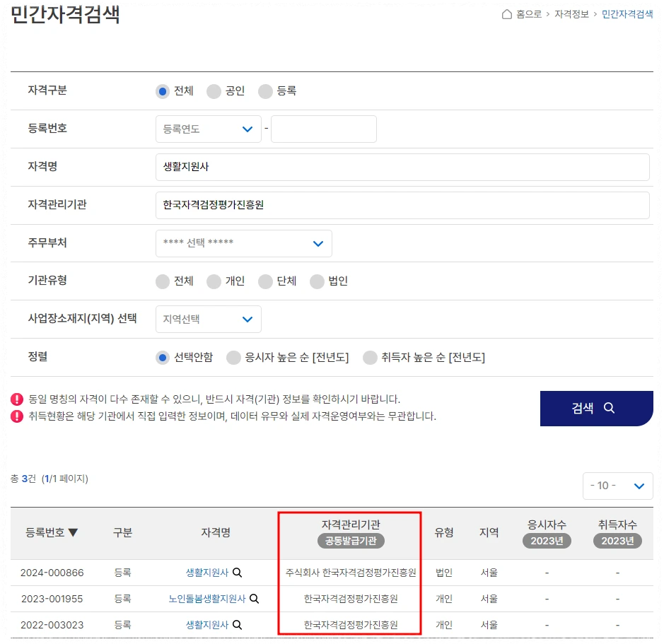
Task: Click the red exclamation icon on second notice
Action: (x=16, y=416)
